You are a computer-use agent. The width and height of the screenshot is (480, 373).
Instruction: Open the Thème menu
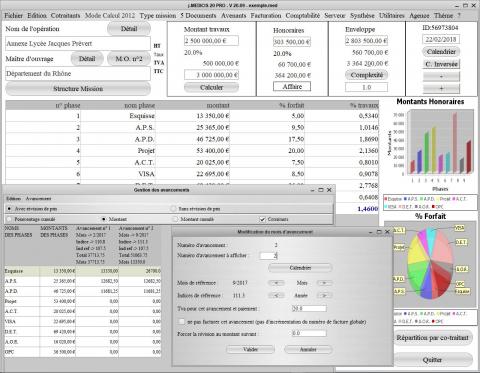[x=443, y=16]
